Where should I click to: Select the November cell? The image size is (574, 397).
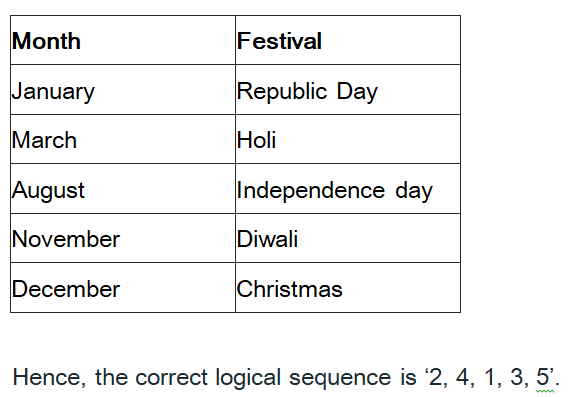click(123, 238)
